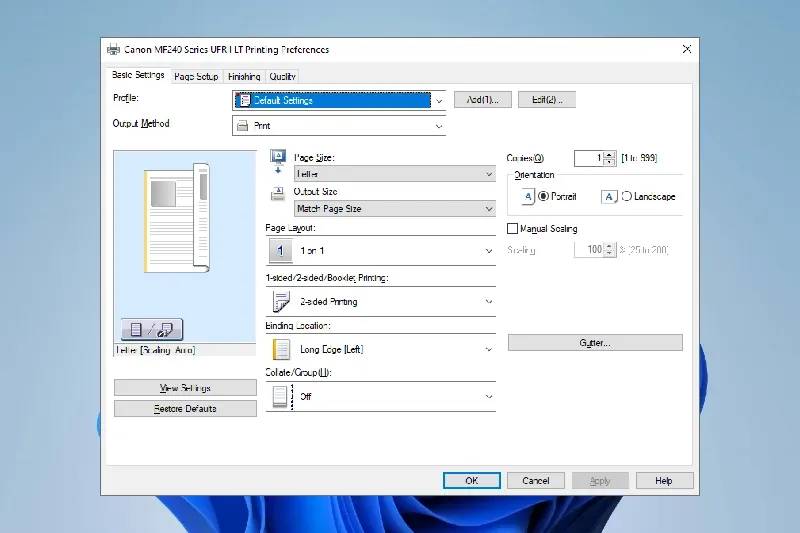
Task: Click the Output Size printer icon
Action: tap(278, 194)
